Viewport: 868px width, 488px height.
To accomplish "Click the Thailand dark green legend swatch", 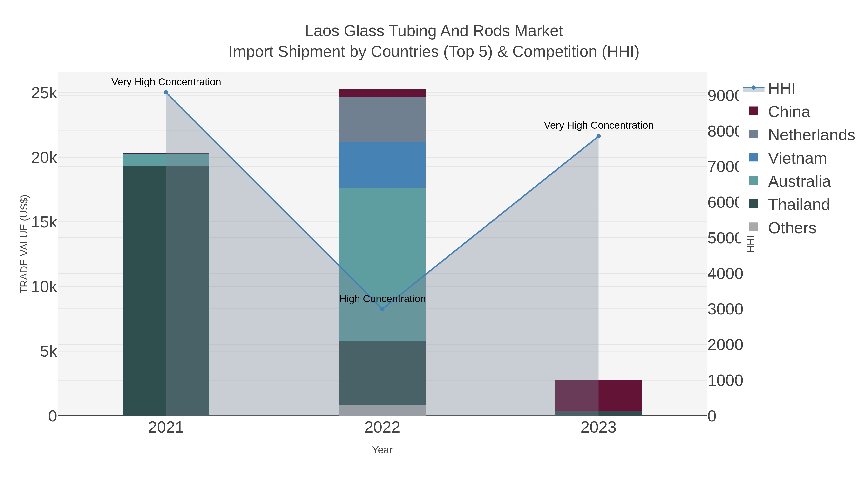I will (753, 204).
